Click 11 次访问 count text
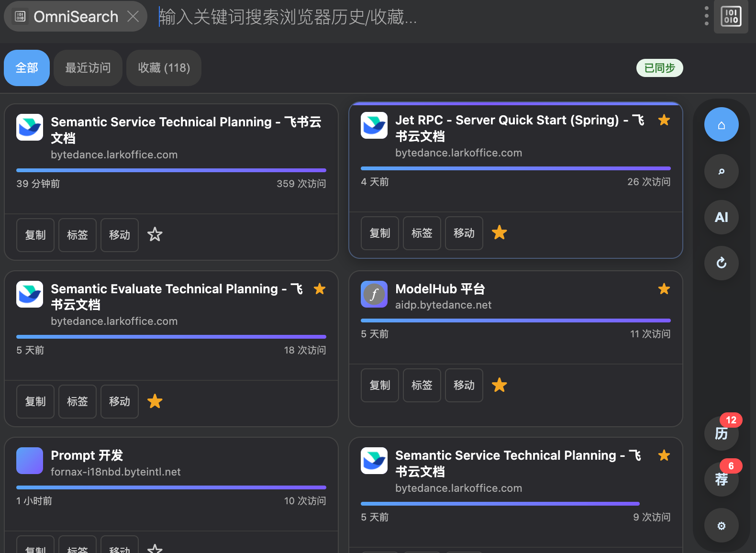 pyautogui.click(x=650, y=334)
